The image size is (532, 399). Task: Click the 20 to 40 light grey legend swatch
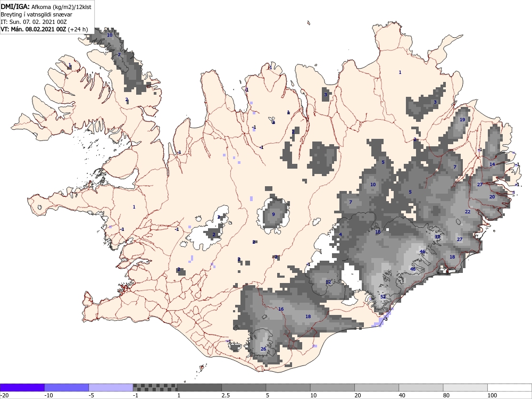point(377,387)
